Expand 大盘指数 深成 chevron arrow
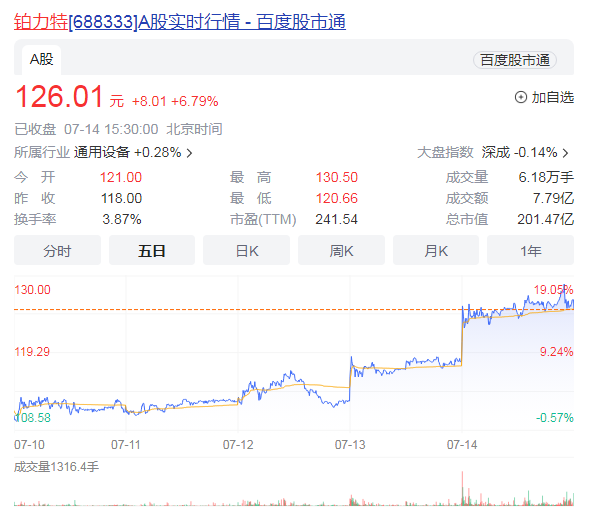Image resolution: width=591 pixels, height=516 pixels. coord(565,153)
